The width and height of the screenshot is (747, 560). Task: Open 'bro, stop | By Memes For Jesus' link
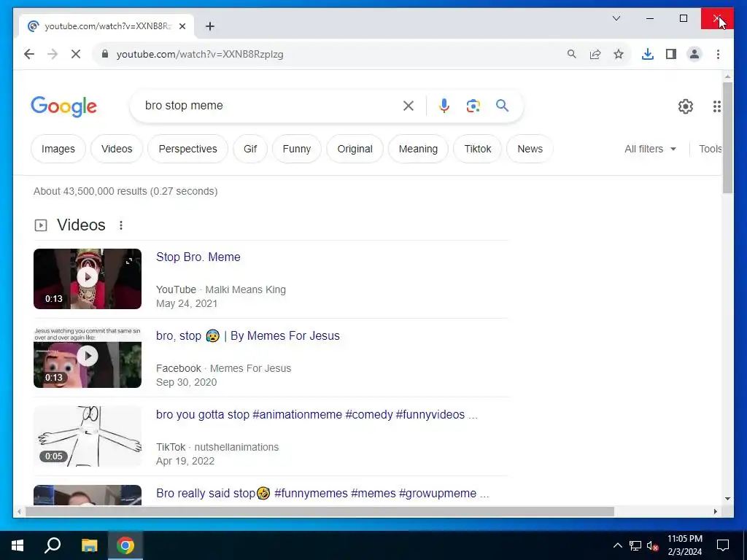pyautogui.click(x=248, y=335)
